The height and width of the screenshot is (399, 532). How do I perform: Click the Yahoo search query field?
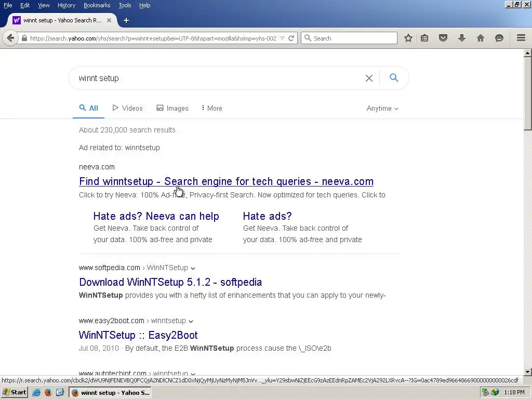tap(217, 78)
